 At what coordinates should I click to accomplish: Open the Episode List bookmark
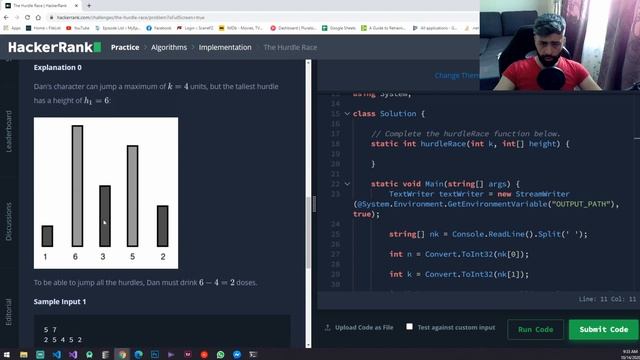point(118,28)
